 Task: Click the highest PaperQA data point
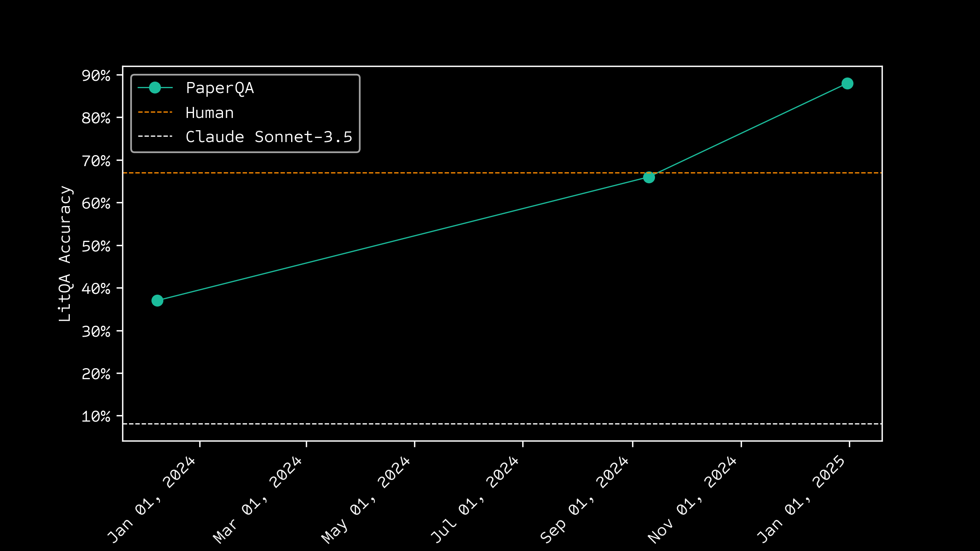pos(847,84)
